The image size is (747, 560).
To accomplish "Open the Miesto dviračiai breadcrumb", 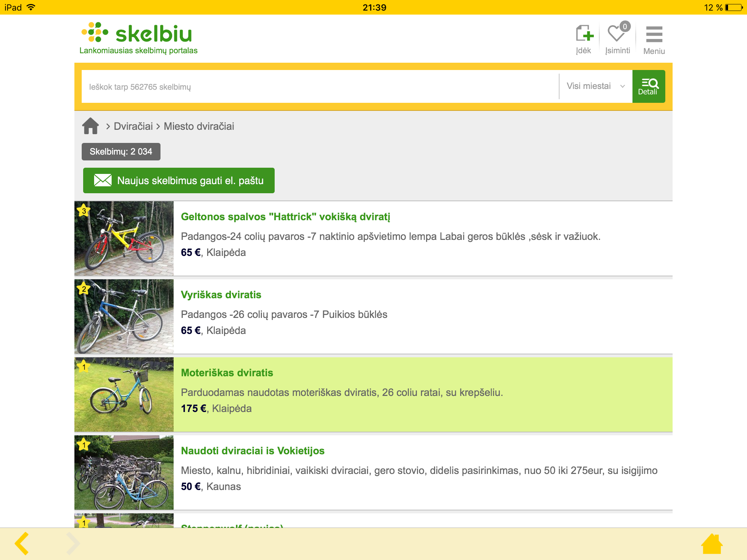I will [199, 126].
